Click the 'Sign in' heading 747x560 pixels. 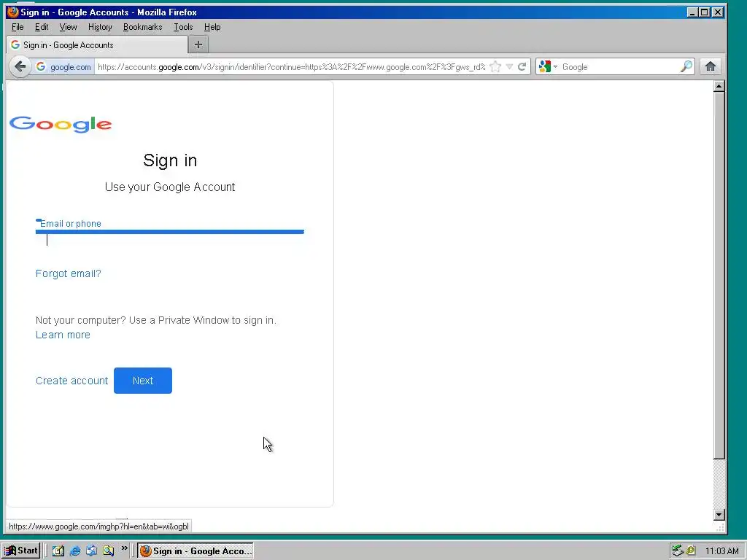coord(170,160)
